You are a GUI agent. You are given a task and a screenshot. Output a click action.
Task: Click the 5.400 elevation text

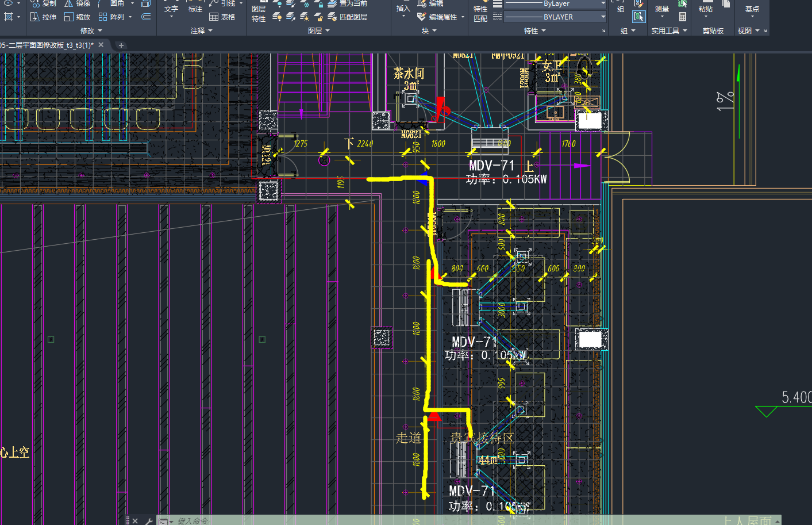tap(796, 397)
